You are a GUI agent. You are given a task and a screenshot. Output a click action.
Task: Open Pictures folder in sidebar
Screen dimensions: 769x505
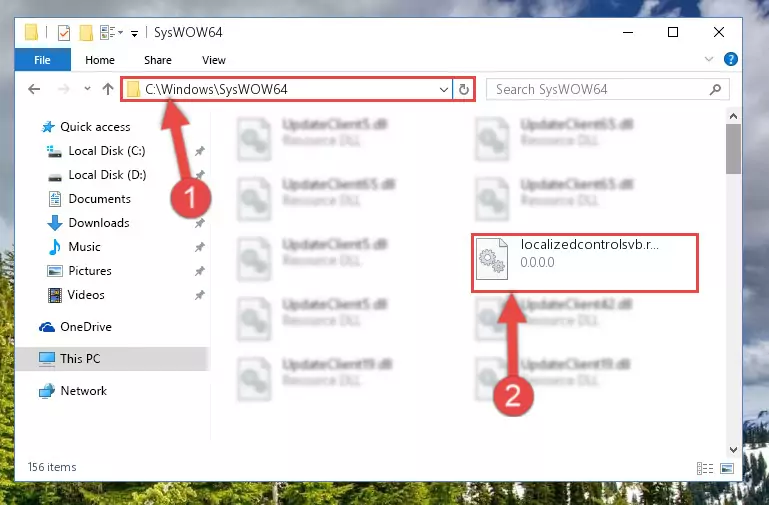[x=90, y=271]
